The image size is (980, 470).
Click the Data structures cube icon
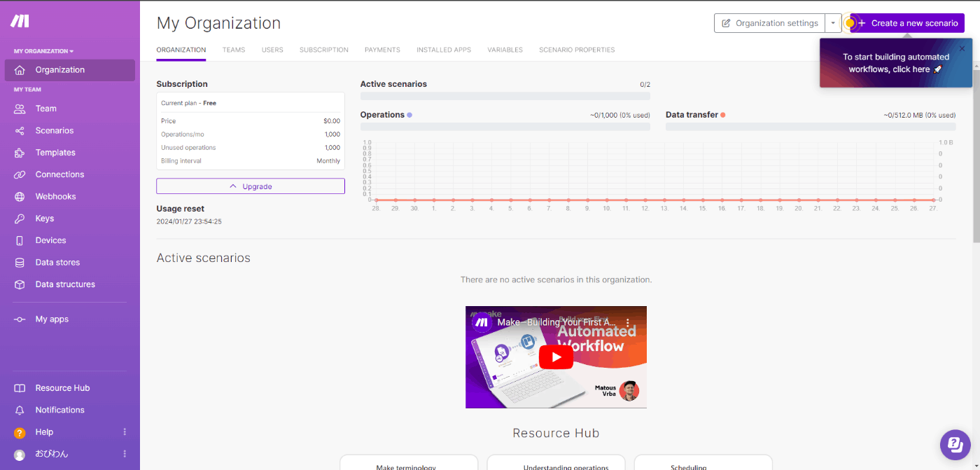[x=20, y=284]
